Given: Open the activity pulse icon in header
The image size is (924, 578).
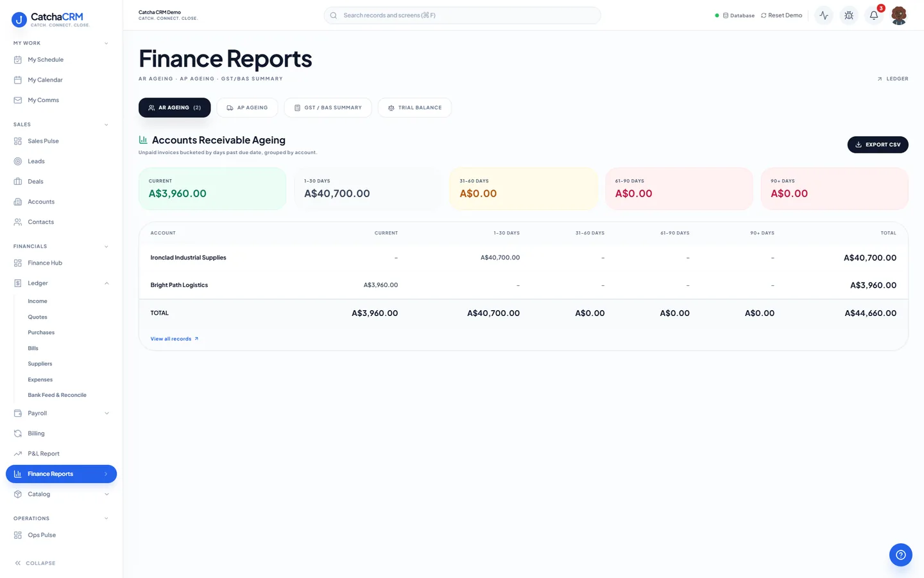Looking at the screenshot, I should (824, 15).
